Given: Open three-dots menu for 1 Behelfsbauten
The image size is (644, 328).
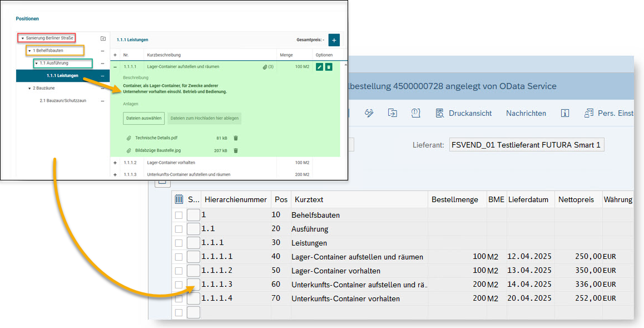Looking at the screenshot, I should pos(103,51).
